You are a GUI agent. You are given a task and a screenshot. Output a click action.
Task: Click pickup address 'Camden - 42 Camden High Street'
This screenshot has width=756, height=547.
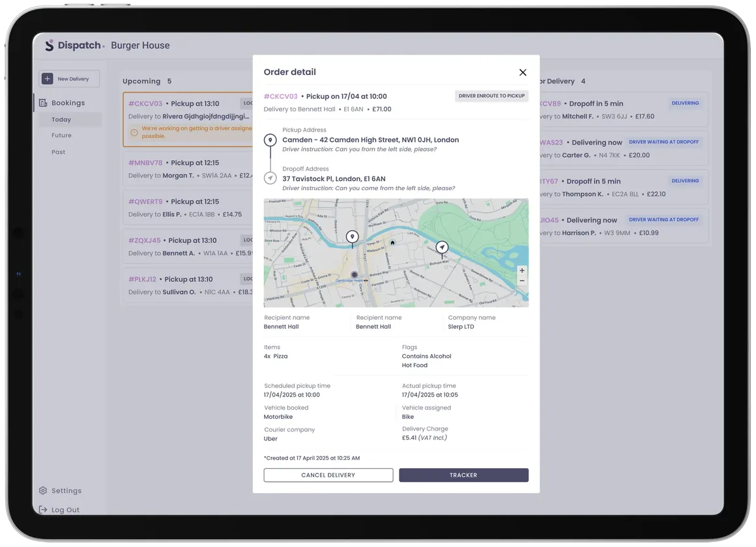point(370,140)
